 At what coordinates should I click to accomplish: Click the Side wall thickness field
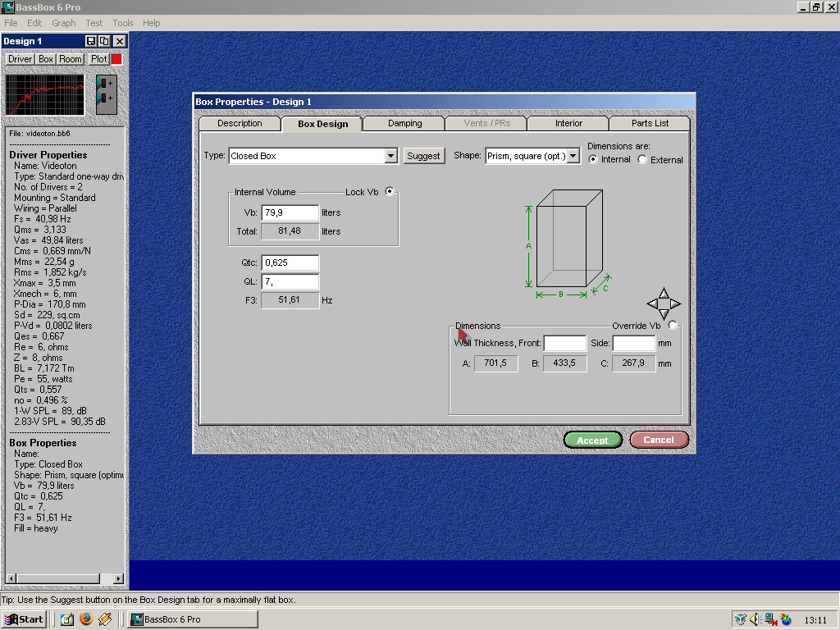point(634,343)
